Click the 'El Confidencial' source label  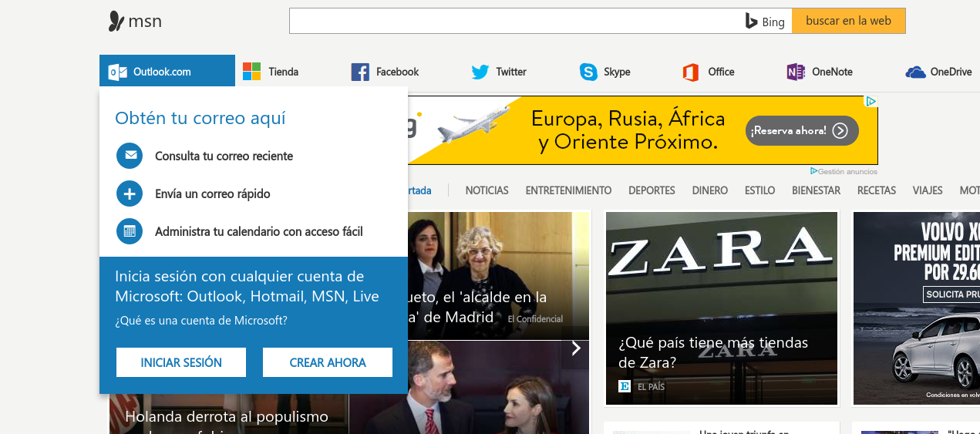(x=535, y=319)
